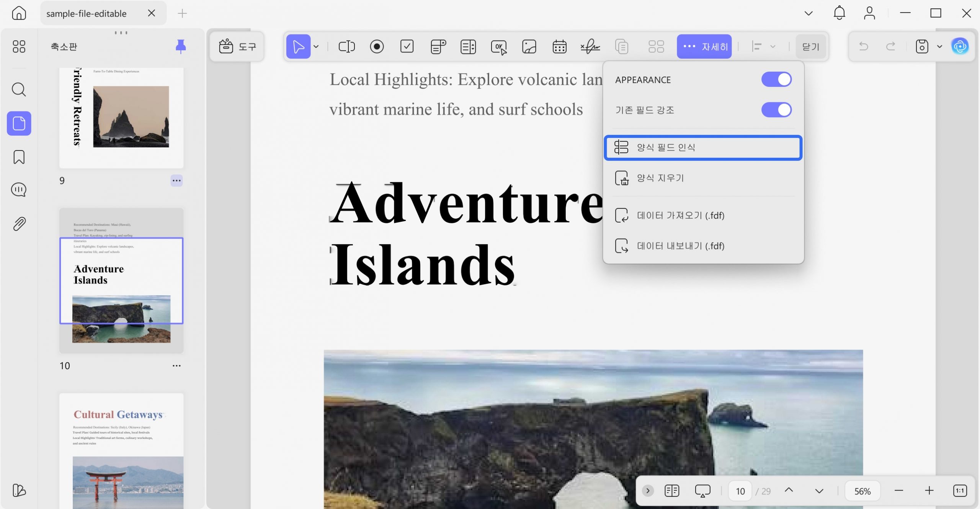The image size is (980, 509).
Task: Click the page number input field
Action: point(740,491)
